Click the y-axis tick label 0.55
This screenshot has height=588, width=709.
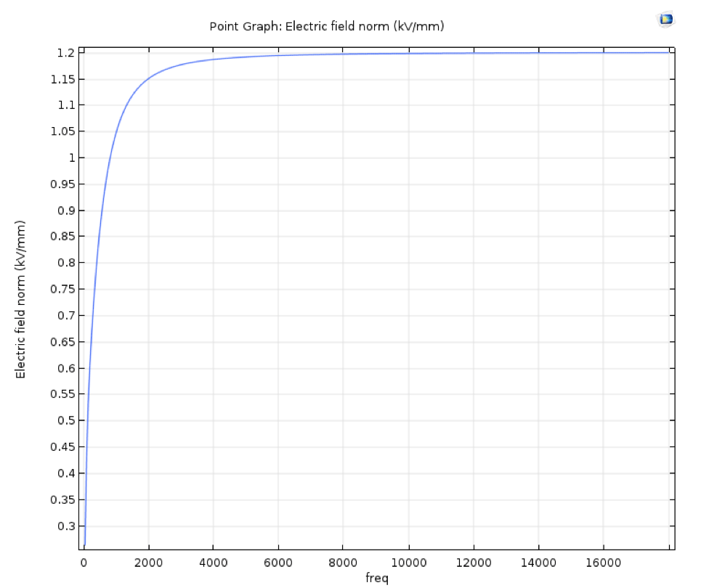[62, 394]
